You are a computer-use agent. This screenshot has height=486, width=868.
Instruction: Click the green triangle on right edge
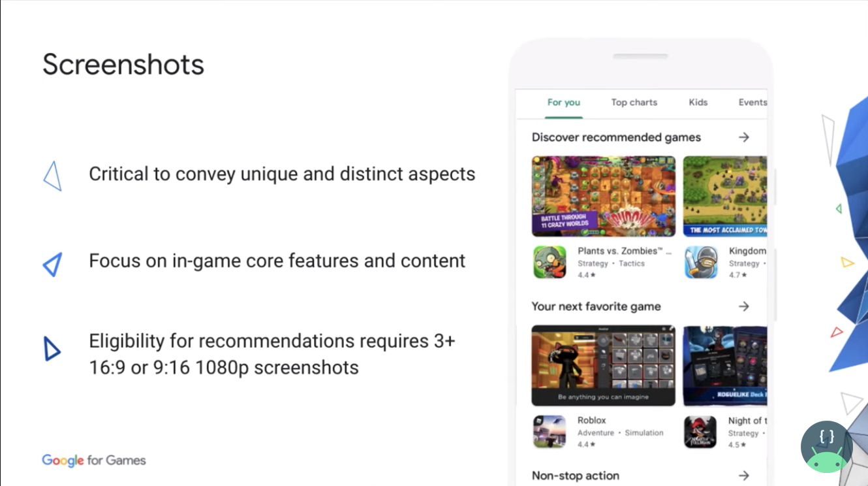pos(839,208)
